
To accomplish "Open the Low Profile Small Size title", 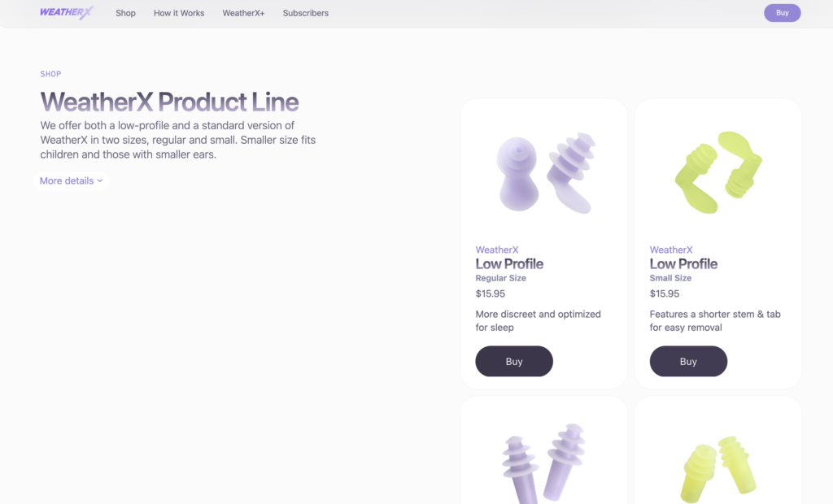I will tap(683, 264).
